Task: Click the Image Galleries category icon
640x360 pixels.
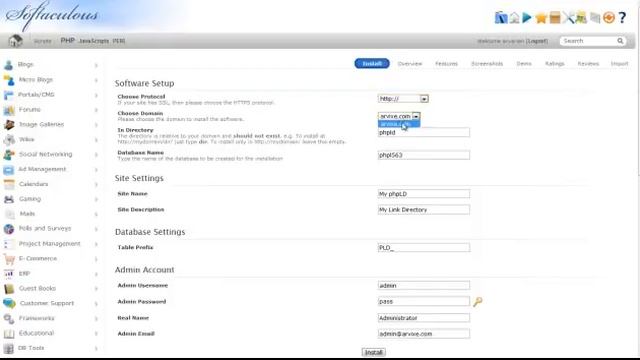Action: point(9,124)
